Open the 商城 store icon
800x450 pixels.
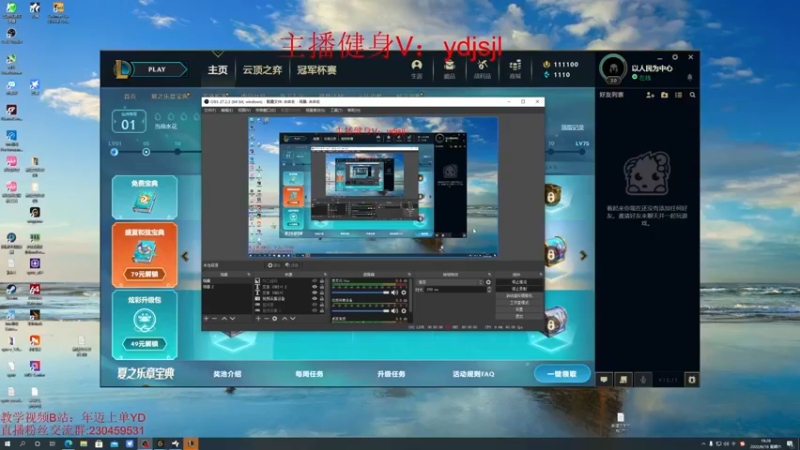pyautogui.click(x=515, y=69)
